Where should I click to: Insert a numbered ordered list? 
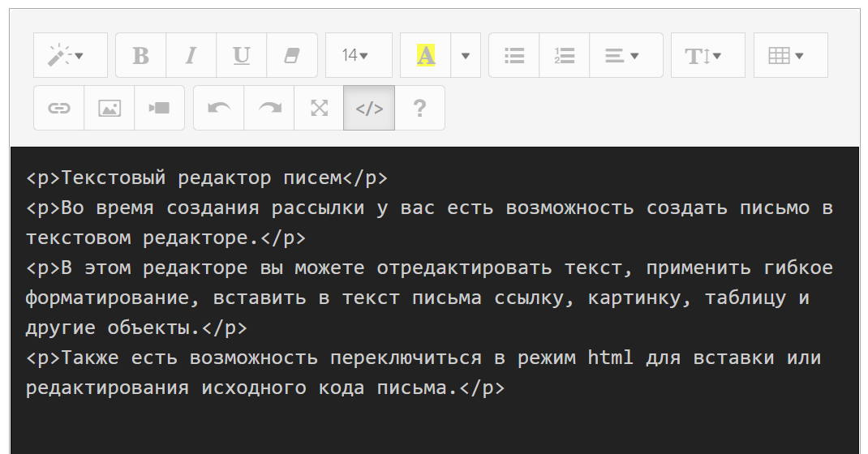(564, 55)
